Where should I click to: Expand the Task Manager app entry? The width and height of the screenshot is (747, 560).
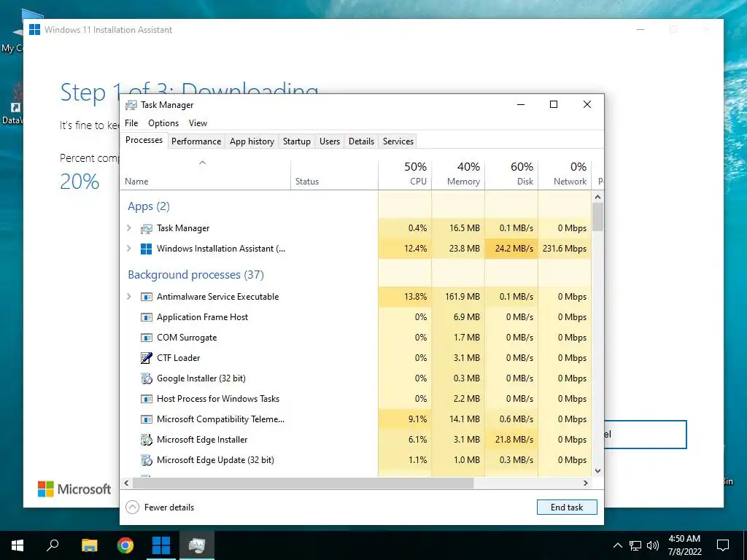click(x=128, y=228)
